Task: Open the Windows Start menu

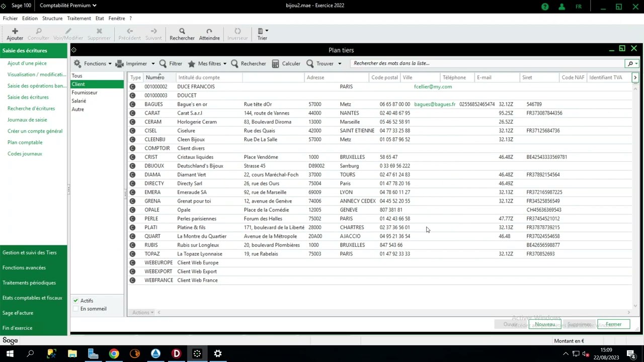Action: 10,353
